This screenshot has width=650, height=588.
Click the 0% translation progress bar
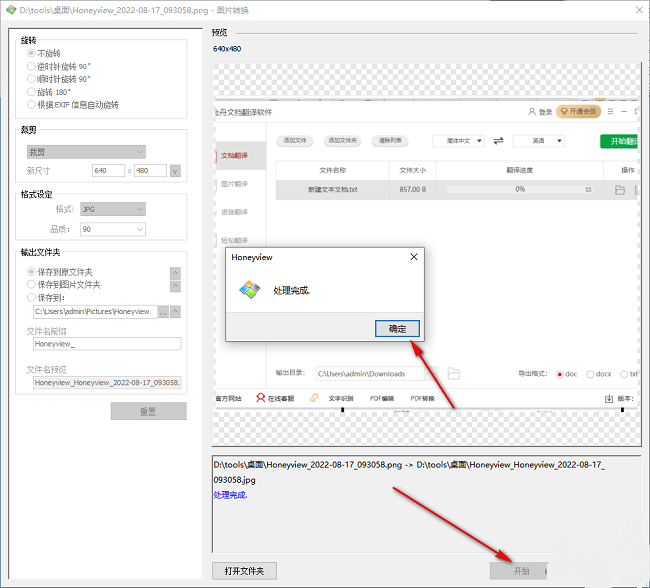(x=519, y=189)
